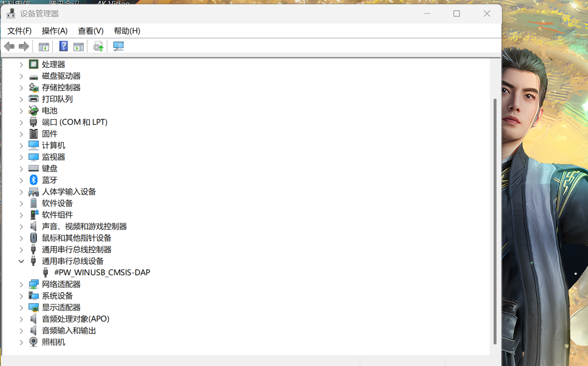The image size is (588, 366).
Task: Click the 软件组件 software component icon
Action: point(33,215)
